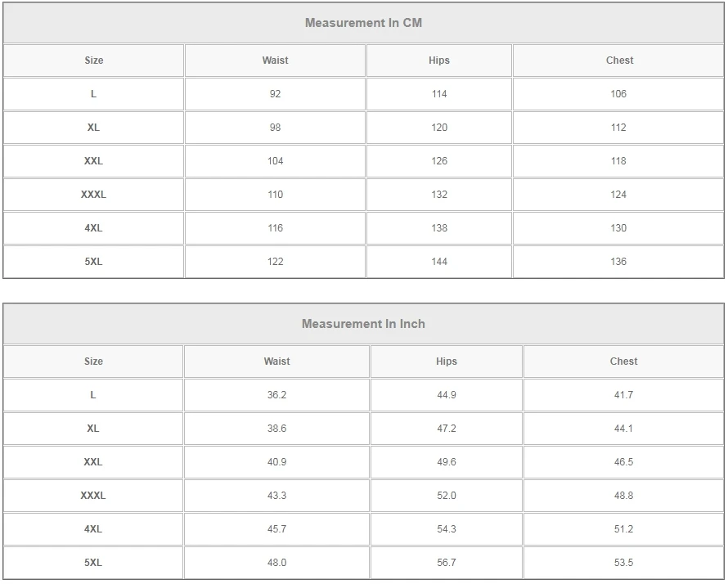
Task: Select the hips value 52.0 cell
Action: pos(447,496)
